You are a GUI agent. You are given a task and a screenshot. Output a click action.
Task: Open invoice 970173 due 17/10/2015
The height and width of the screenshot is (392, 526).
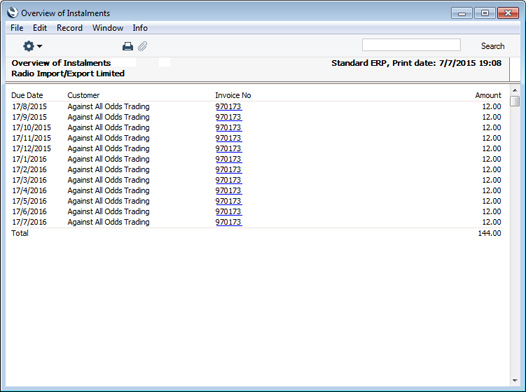(228, 127)
